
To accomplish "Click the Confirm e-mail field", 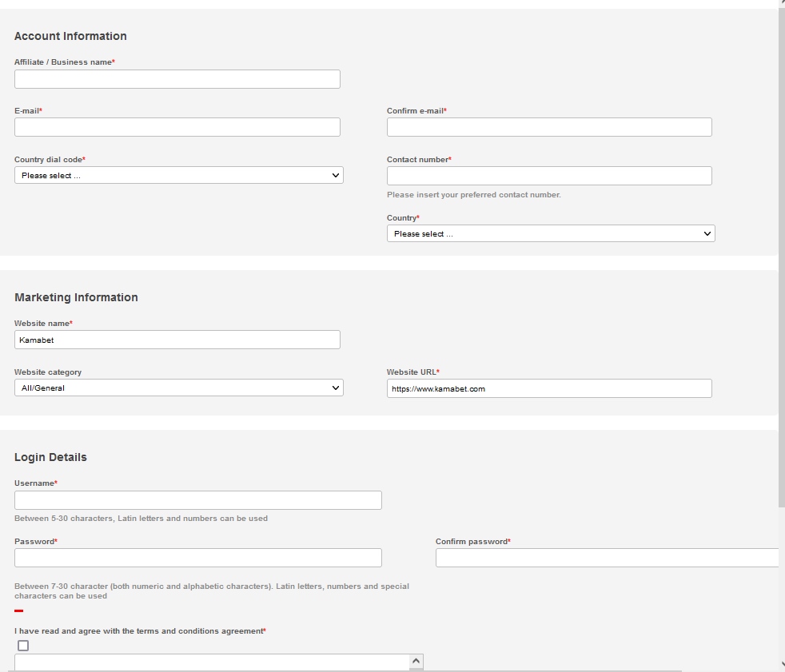I will click(x=548, y=127).
